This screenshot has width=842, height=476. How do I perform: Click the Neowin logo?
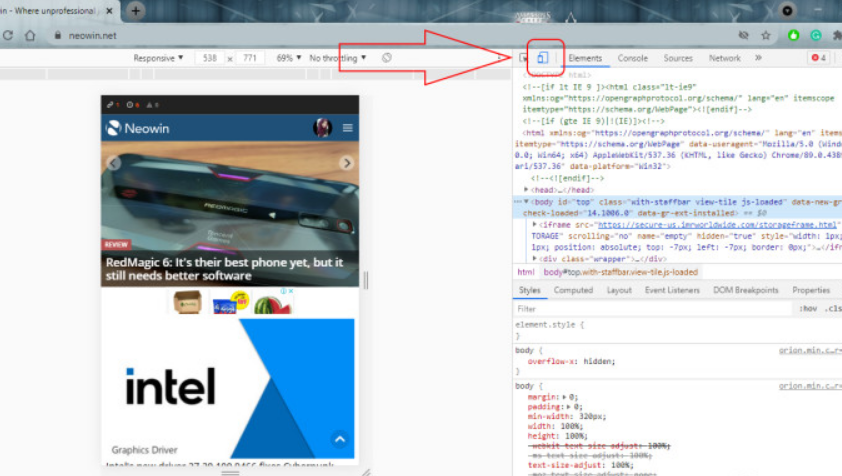137,128
